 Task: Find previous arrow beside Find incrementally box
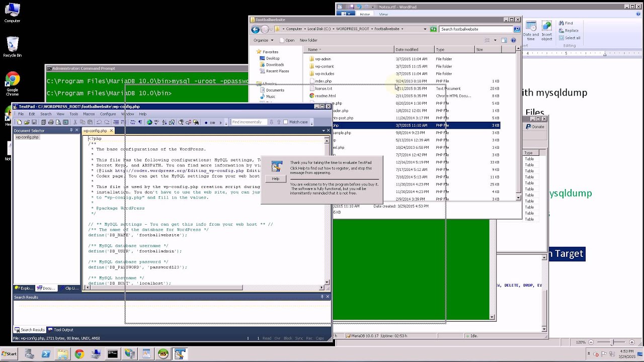coord(279,122)
